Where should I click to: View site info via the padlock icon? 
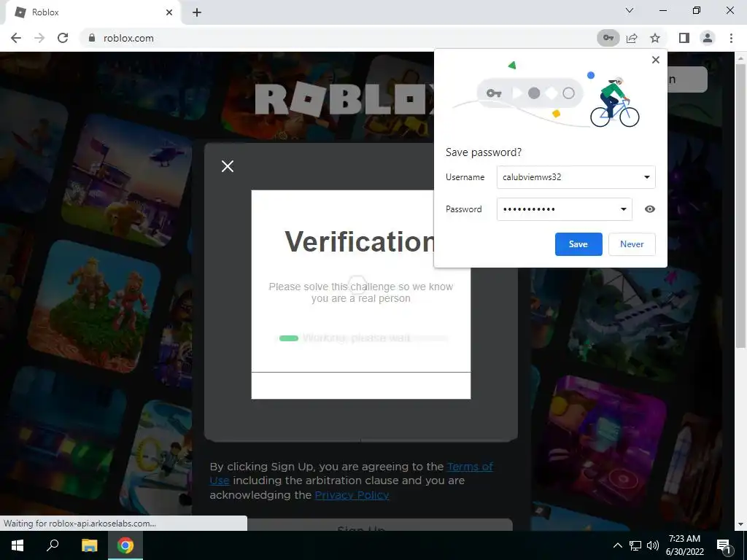click(x=92, y=38)
